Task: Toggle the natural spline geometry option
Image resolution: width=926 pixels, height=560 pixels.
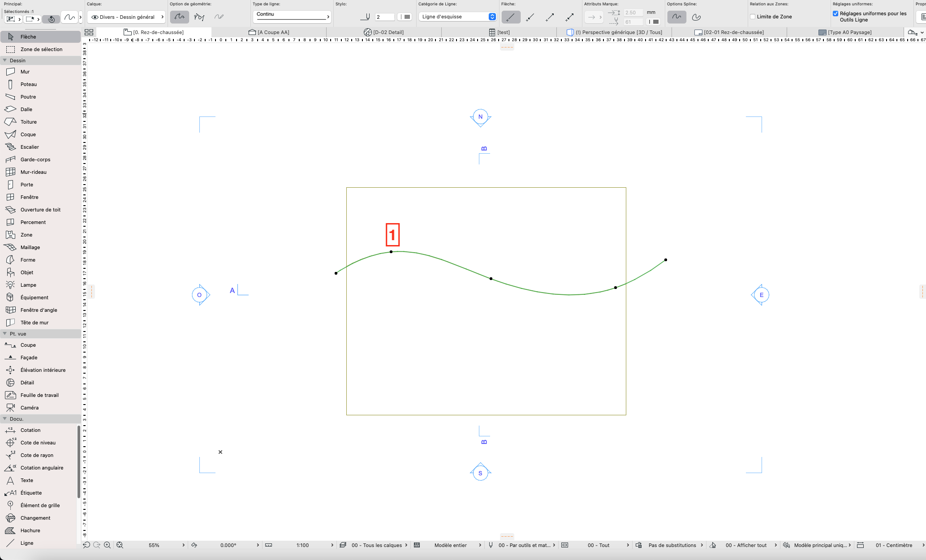Action: point(179,17)
